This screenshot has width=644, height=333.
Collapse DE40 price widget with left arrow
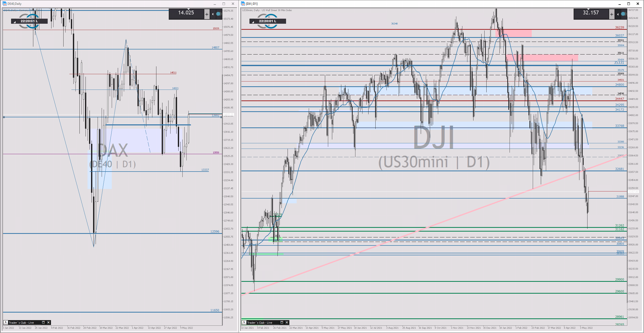point(213,14)
